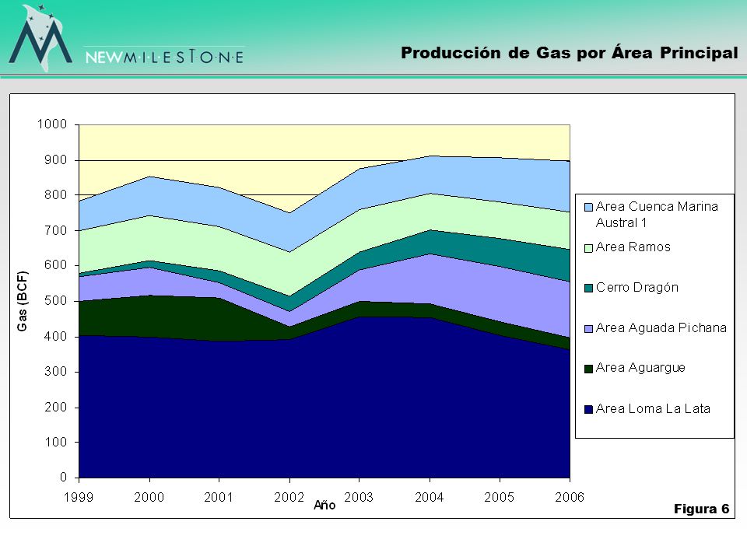Click y-axis value 700
The height and width of the screenshot is (560, 747).
tap(56, 230)
